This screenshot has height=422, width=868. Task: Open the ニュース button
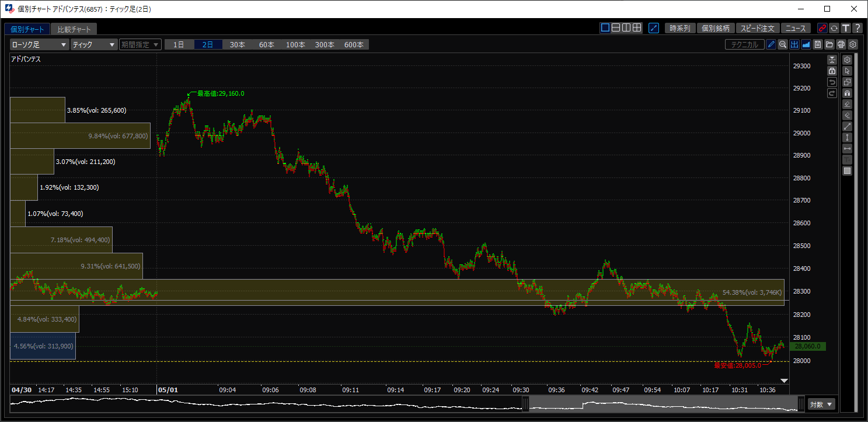pos(796,28)
